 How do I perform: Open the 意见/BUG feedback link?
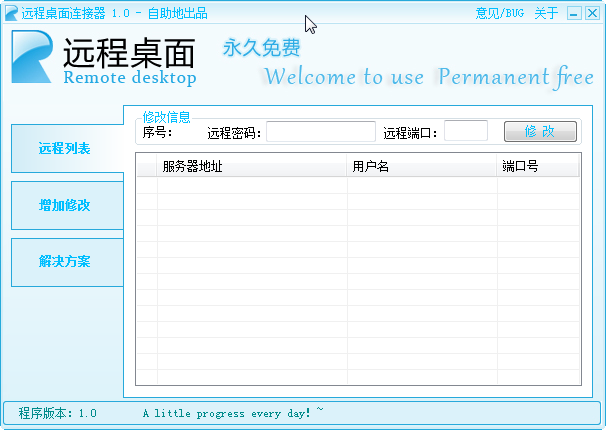[500, 13]
